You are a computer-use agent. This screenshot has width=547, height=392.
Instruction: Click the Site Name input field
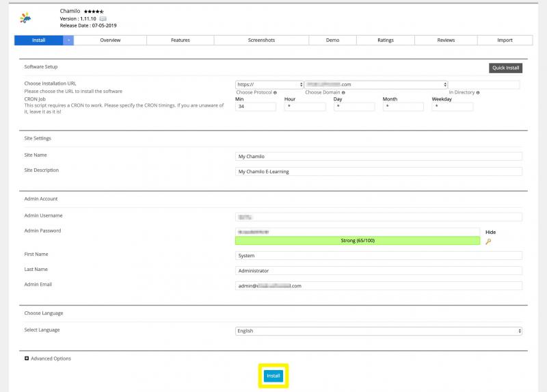click(x=378, y=157)
